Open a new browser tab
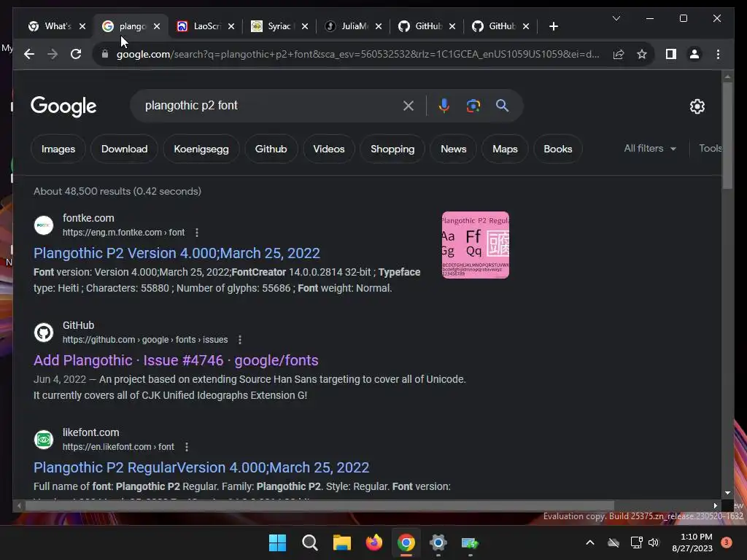 (553, 26)
